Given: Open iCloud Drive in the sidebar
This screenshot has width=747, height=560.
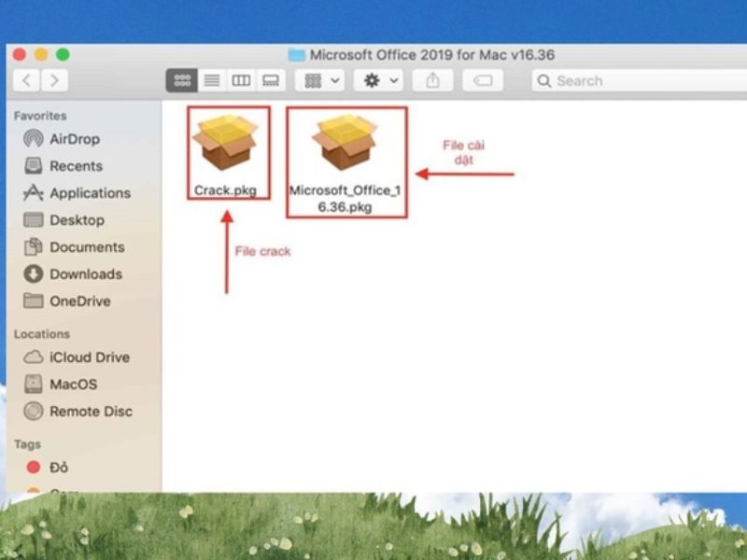Looking at the screenshot, I should (x=77, y=357).
